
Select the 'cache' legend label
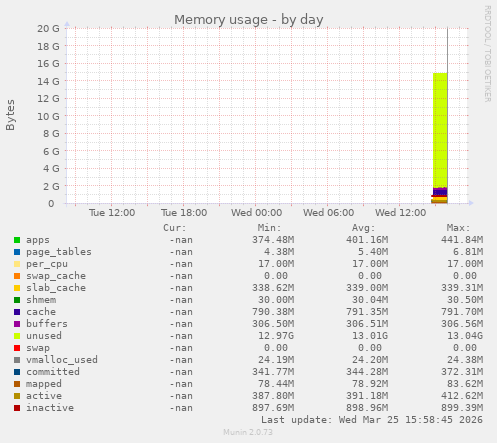coord(41,312)
